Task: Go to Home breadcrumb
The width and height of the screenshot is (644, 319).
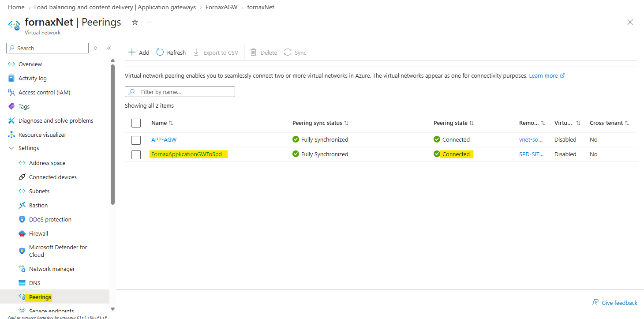Action: (16, 8)
